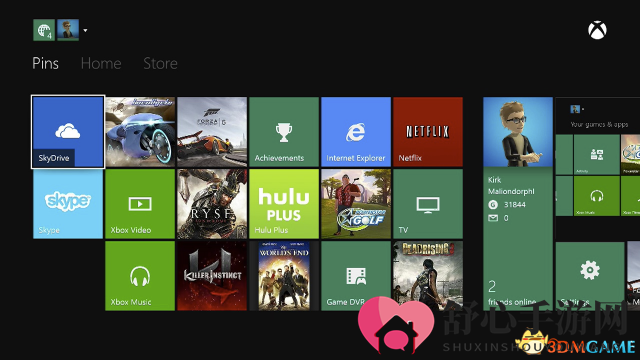Open the Achievements trophy tile
The height and width of the screenshot is (360, 640).
[x=284, y=132]
